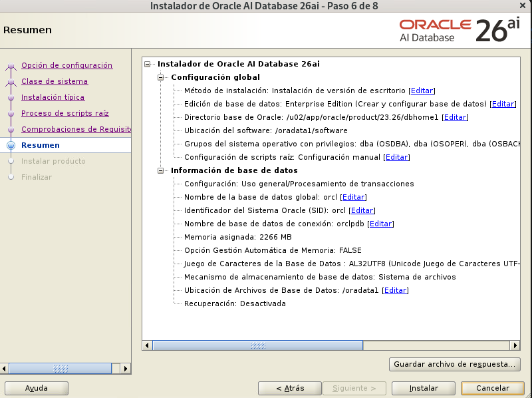The width and height of the screenshot is (532, 398).
Task: Open Proceso de scripts raíz step
Action: 65,113
